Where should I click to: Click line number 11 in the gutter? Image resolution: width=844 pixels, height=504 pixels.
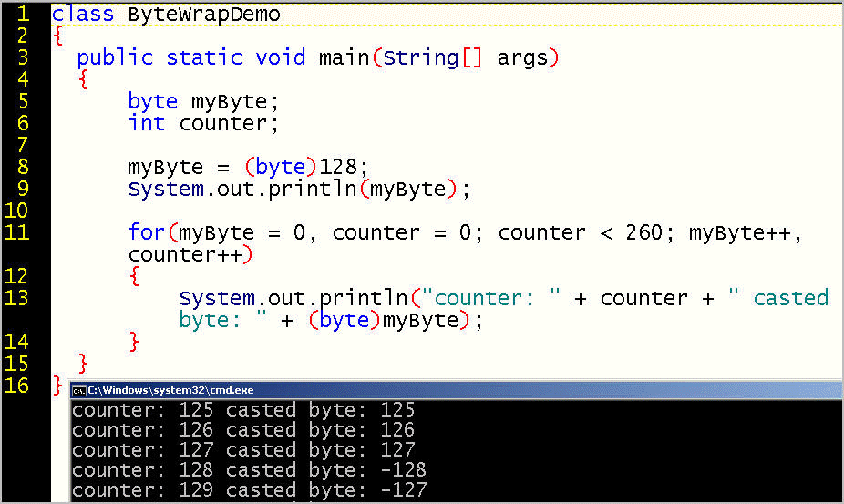[16, 232]
